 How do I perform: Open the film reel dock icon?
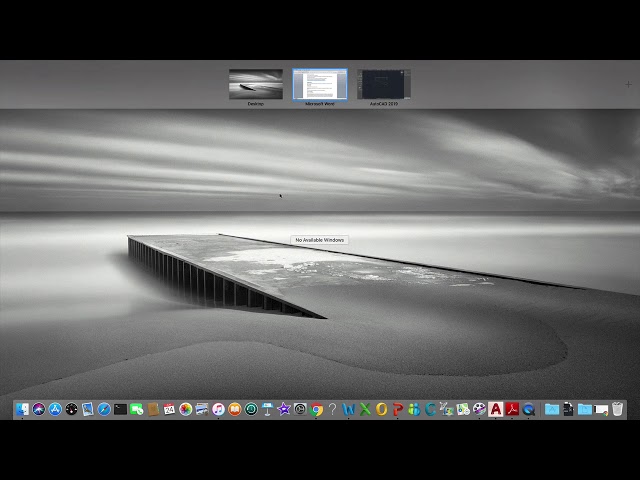(479, 409)
